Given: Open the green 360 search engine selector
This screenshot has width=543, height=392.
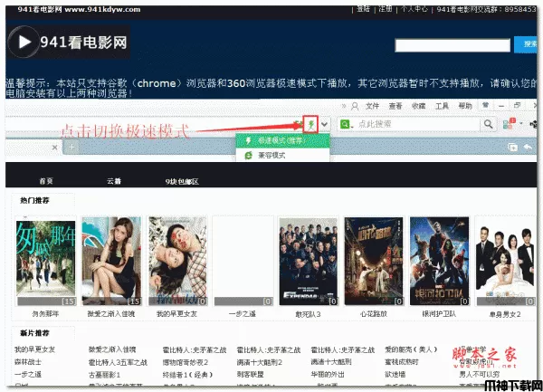Looking at the screenshot, I should [x=347, y=124].
